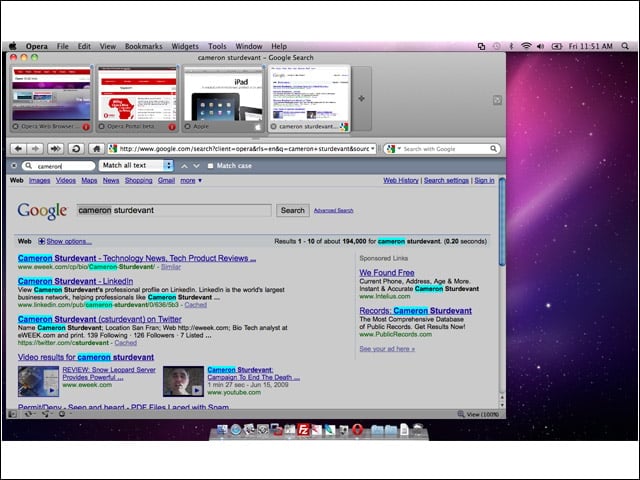Toggle the panel button in the status bar
Screen dimensions: 640x480
coord(13,414)
